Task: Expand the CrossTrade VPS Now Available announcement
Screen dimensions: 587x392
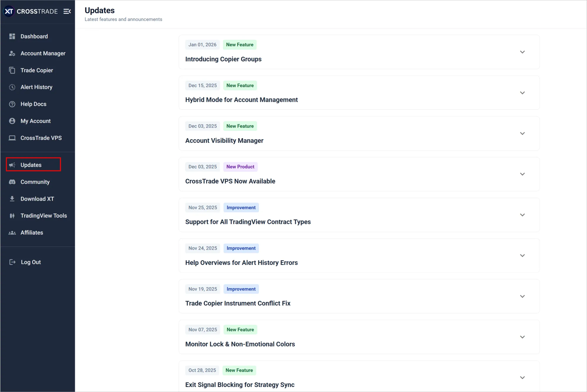Action: click(x=522, y=174)
